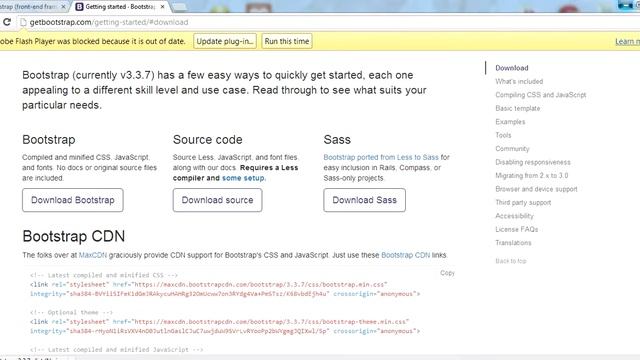Viewport: 640px width, 360px height.
Task: Copy the CDN code snippet
Action: point(447,273)
